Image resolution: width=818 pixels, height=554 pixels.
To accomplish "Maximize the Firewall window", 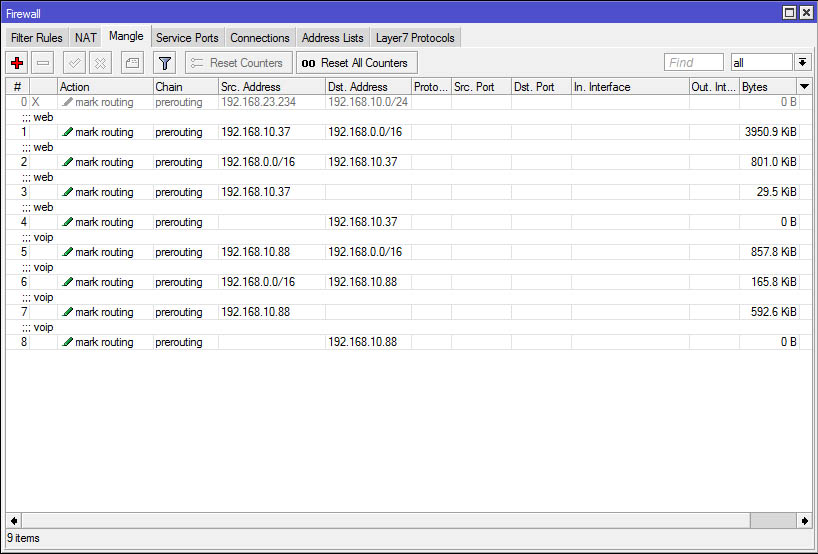I will click(x=790, y=13).
